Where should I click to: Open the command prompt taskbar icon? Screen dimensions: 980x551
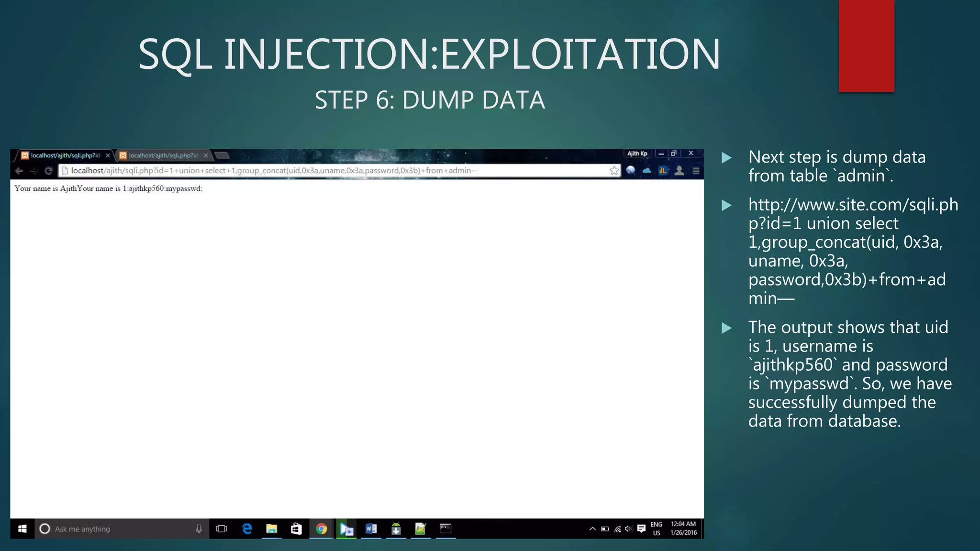coord(445,529)
